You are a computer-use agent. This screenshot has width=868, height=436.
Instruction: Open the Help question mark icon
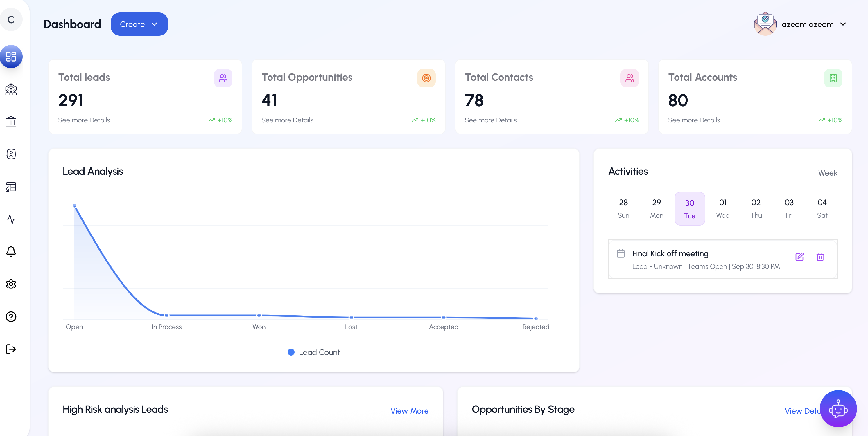click(11, 316)
